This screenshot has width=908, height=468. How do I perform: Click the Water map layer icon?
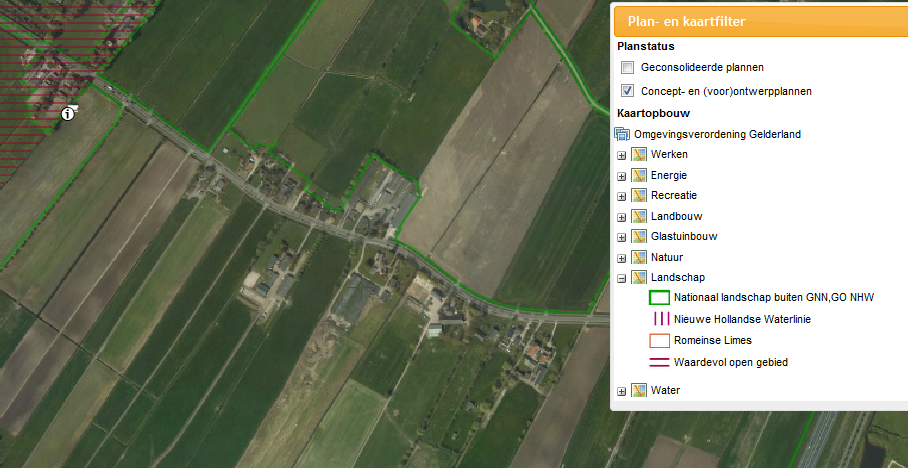click(x=639, y=390)
